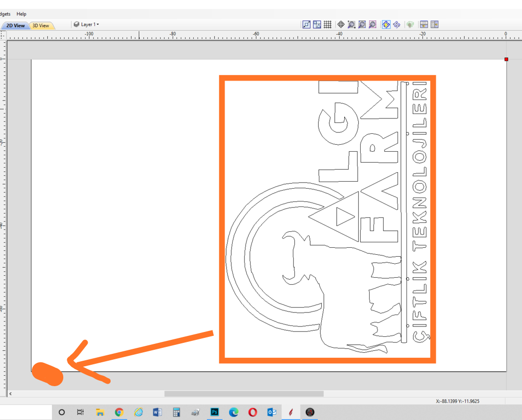Click the X Y cursor coordinates readout
Viewport: 522px width, 420px height.
(x=457, y=402)
